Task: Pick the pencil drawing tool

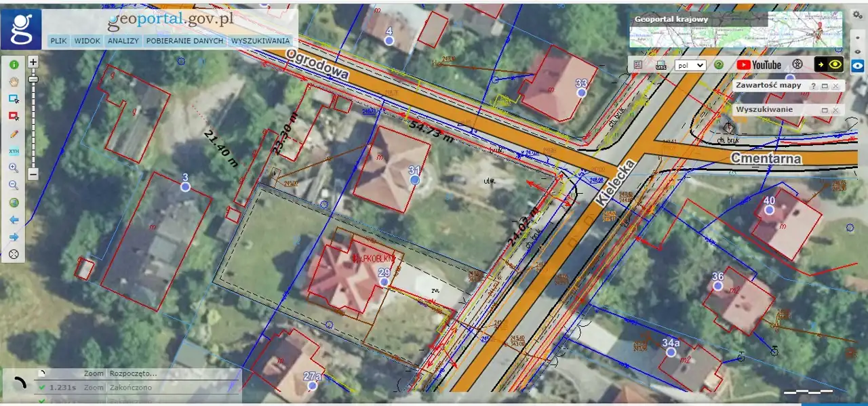Action: pyautogui.click(x=14, y=134)
